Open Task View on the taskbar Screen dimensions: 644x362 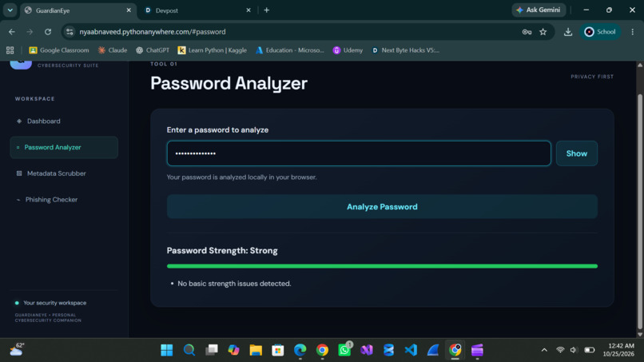(212, 350)
